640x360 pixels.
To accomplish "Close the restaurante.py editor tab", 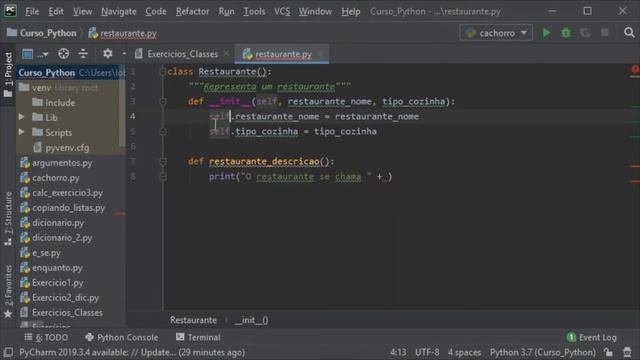I will click(x=320, y=54).
